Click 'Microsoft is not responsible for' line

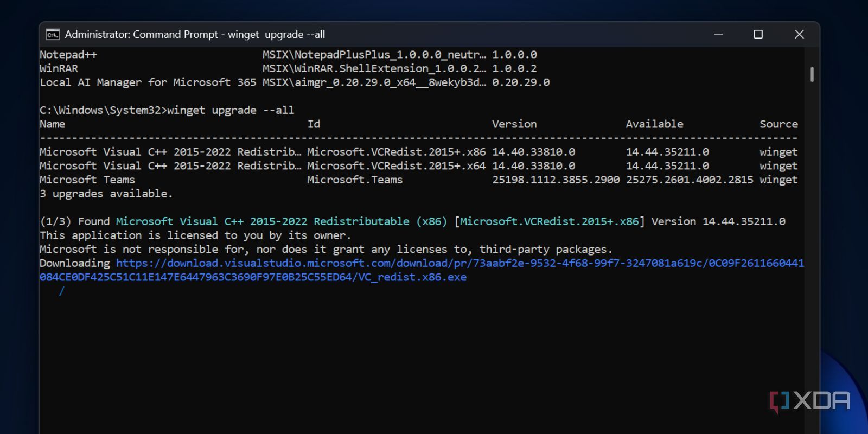326,250
